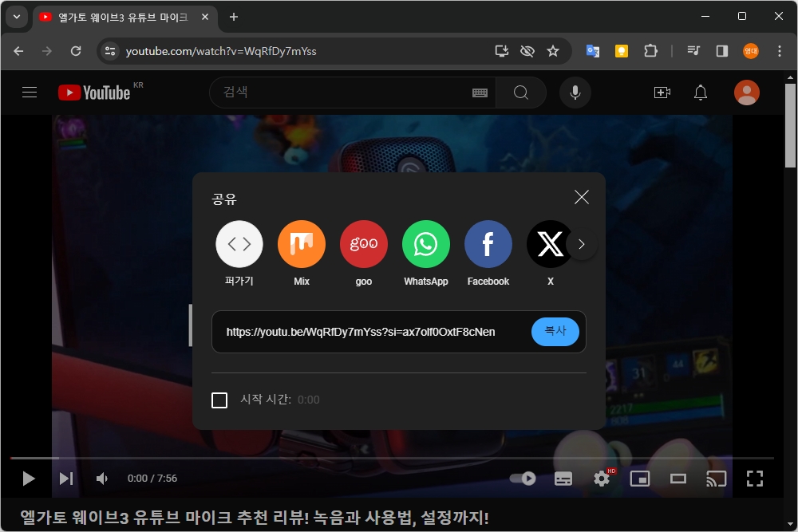Viewport: 798px width, 532px height.
Task: Click the Embed (퍼가기) share icon
Action: point(239,244)
